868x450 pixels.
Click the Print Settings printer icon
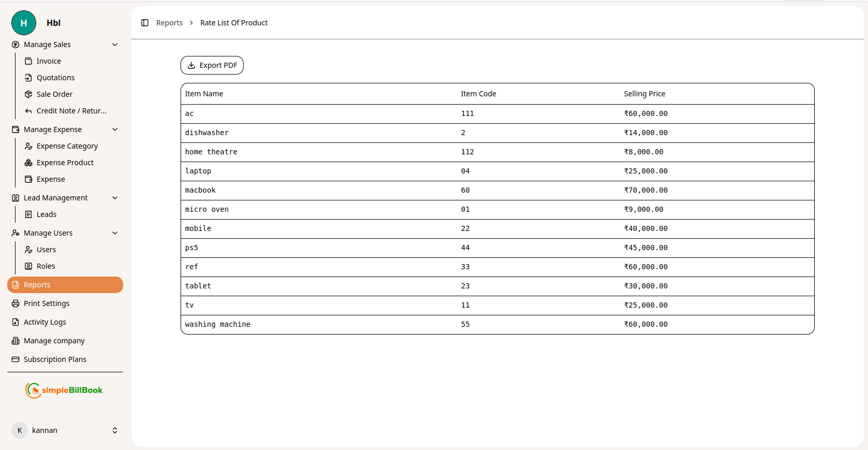point(16,303)
